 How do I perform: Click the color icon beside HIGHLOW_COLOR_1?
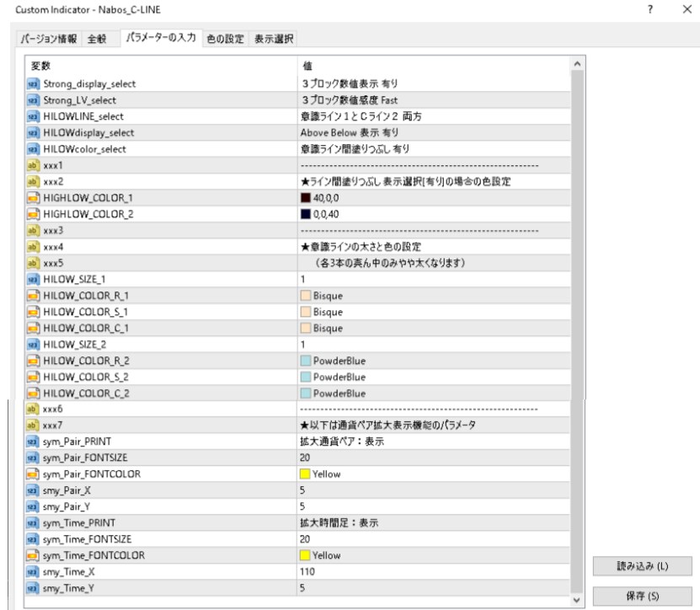coord(33,198)
